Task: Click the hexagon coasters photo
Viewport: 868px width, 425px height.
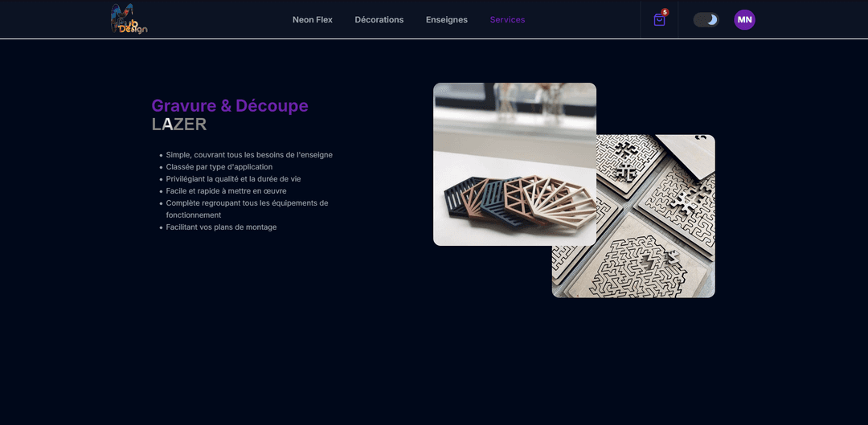Action: (x=514, y=165)
